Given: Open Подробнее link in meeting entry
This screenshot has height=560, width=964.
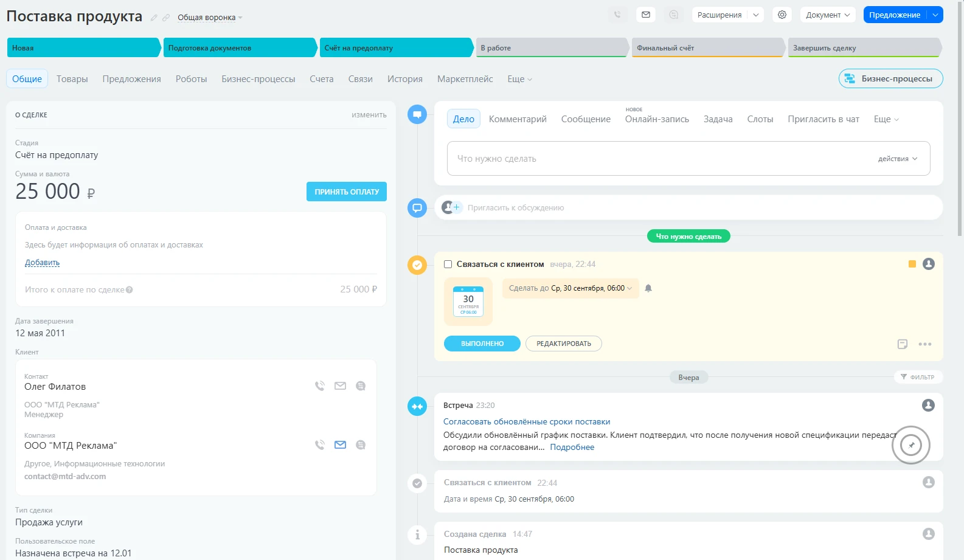Looking at the screenshot, I should (x=572, y=447).
